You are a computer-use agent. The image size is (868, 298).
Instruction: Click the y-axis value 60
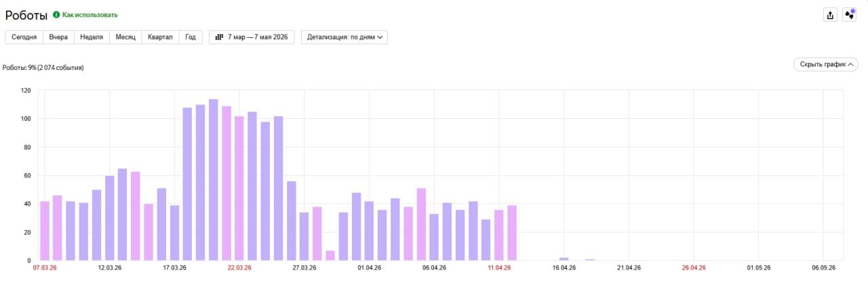click(x=27, y=176)
